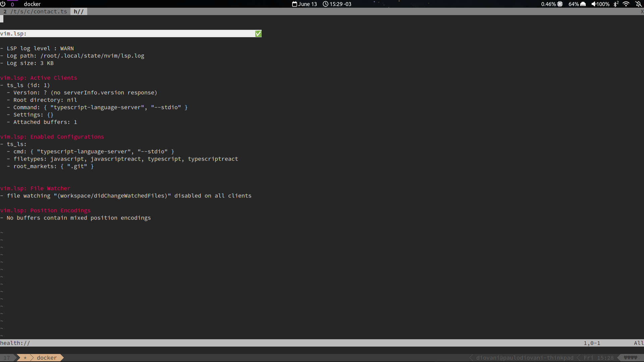644x362 pixels.
Task: Click the 'Settings: {}' line
Action: [x=30, y=115]
